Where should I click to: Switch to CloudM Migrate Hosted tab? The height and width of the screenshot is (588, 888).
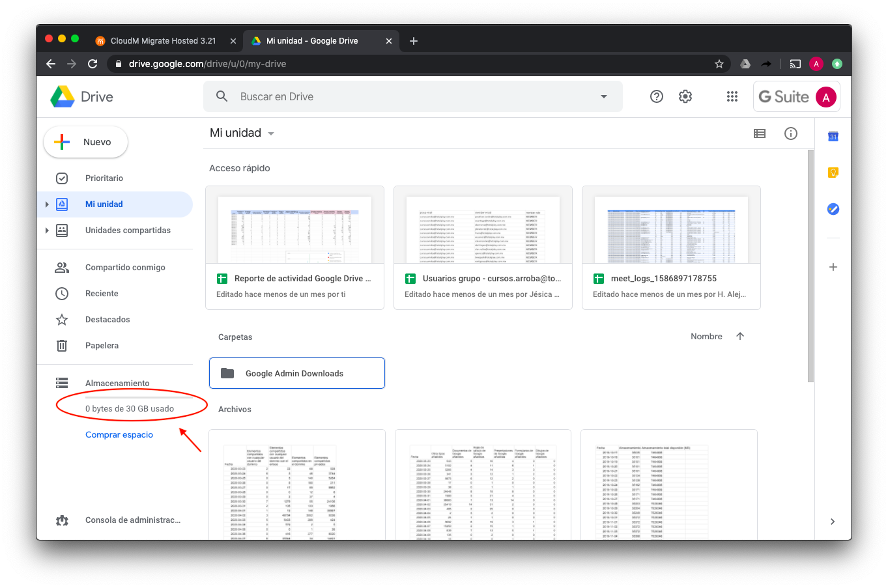pos(163,41)
